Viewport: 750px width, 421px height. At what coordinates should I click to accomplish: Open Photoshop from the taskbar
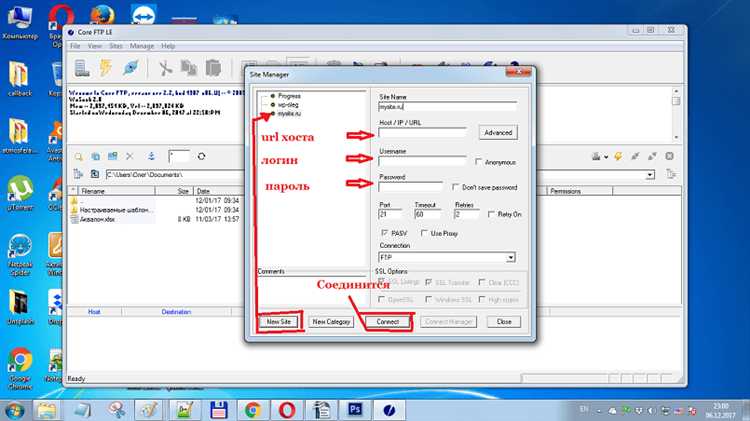pos(354,410)
